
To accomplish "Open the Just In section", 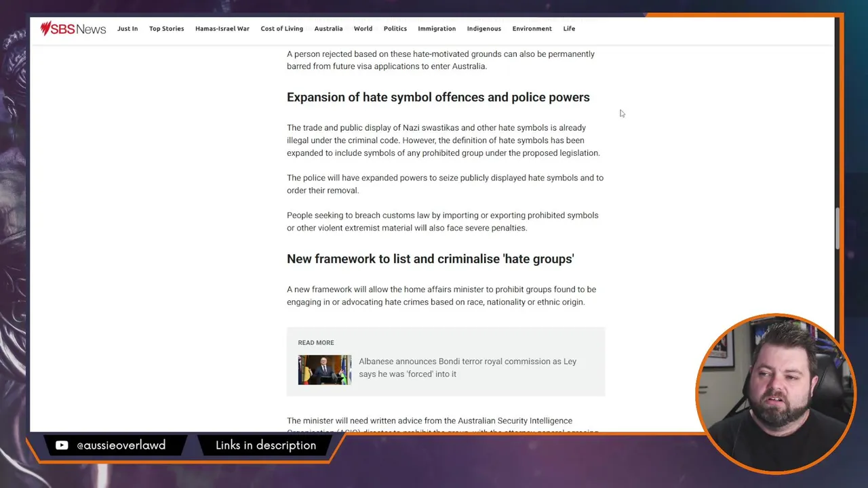I will point(127,28).
